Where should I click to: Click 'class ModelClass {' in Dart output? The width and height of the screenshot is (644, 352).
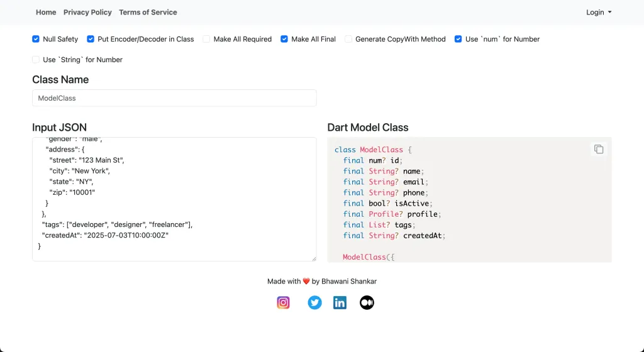(373, 150)
